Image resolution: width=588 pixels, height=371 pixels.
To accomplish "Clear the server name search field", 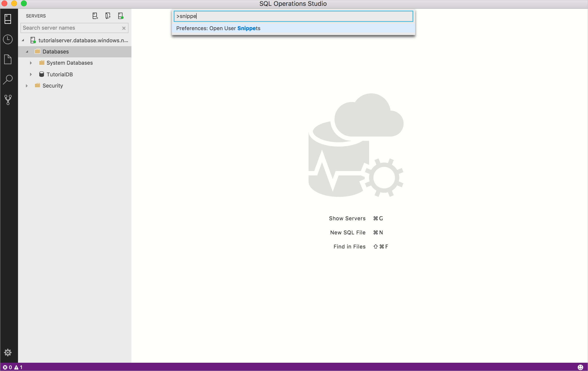I will (x=123, y=27).
